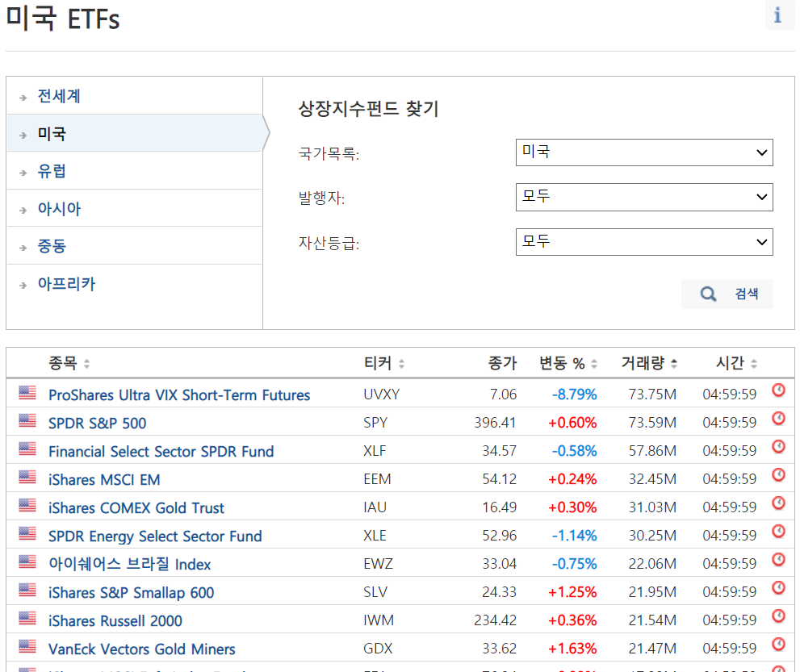The height and width of the screenshot is (672, 800).
Task: Open Financial Select Sector SPDR Fund link
Action: [161, 452]
